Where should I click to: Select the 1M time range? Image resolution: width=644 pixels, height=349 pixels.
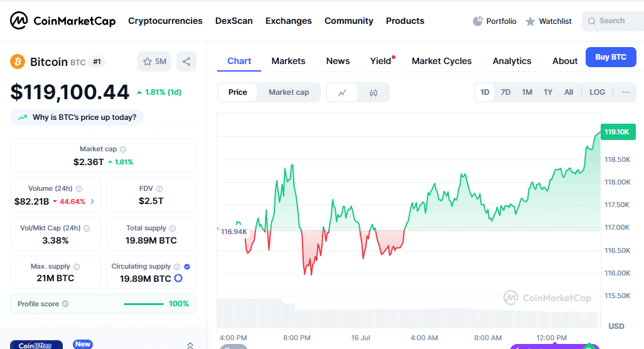click(527, 92)
